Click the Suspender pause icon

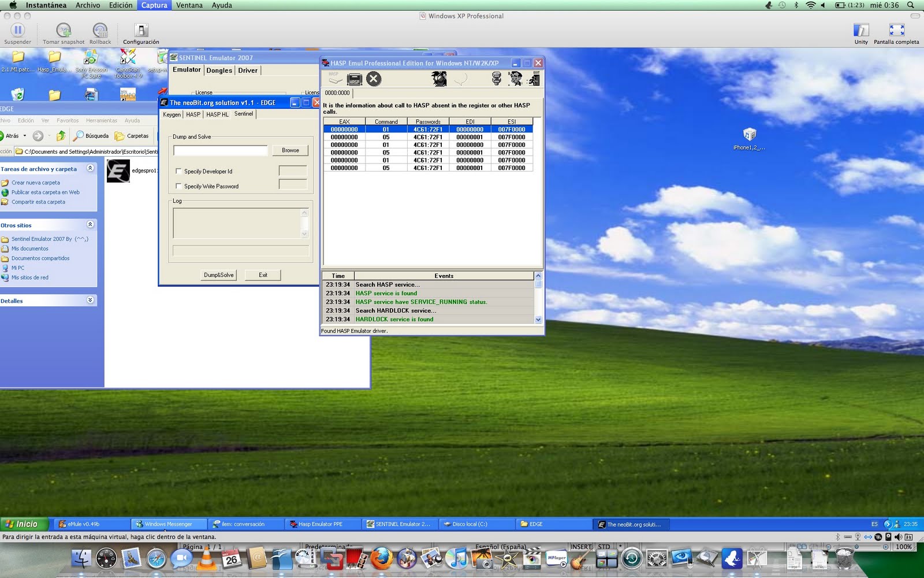[18, 29]
